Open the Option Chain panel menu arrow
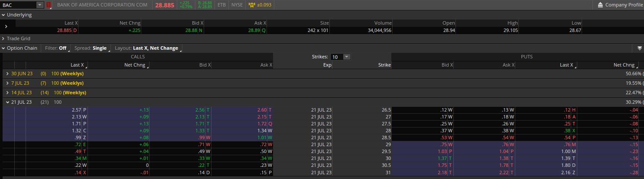This screenshot has height=179, width=644. coord(640,48)
